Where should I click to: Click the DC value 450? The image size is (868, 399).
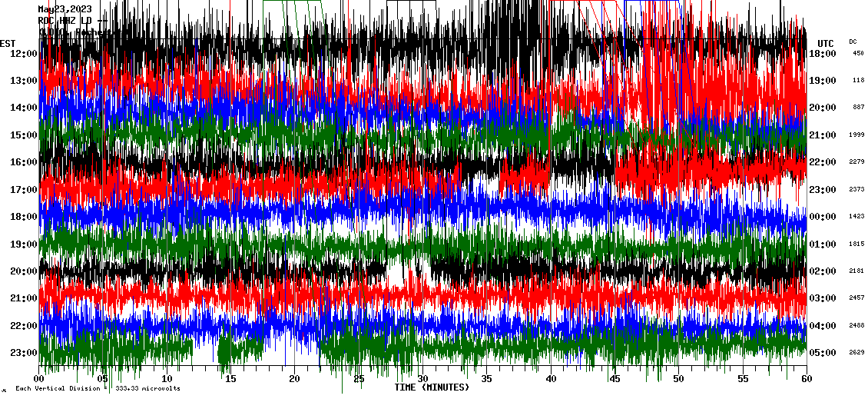tap(858, 54)
